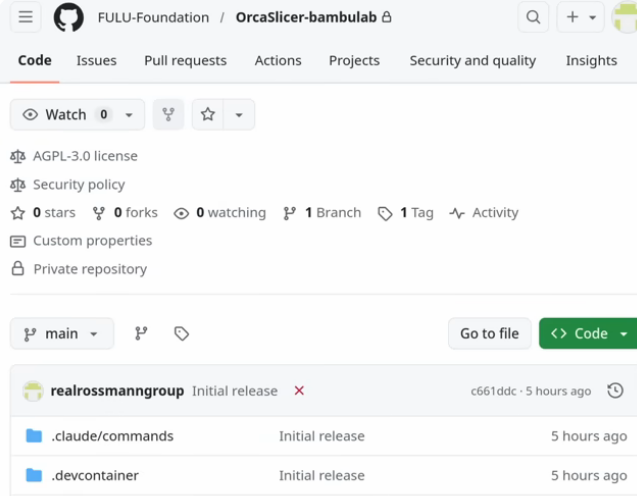Image resolution: width=637 pixels, height=496 pixels.
Task: Open the user avatar menu
Action: pyautogui.click(x=625, y=17)
